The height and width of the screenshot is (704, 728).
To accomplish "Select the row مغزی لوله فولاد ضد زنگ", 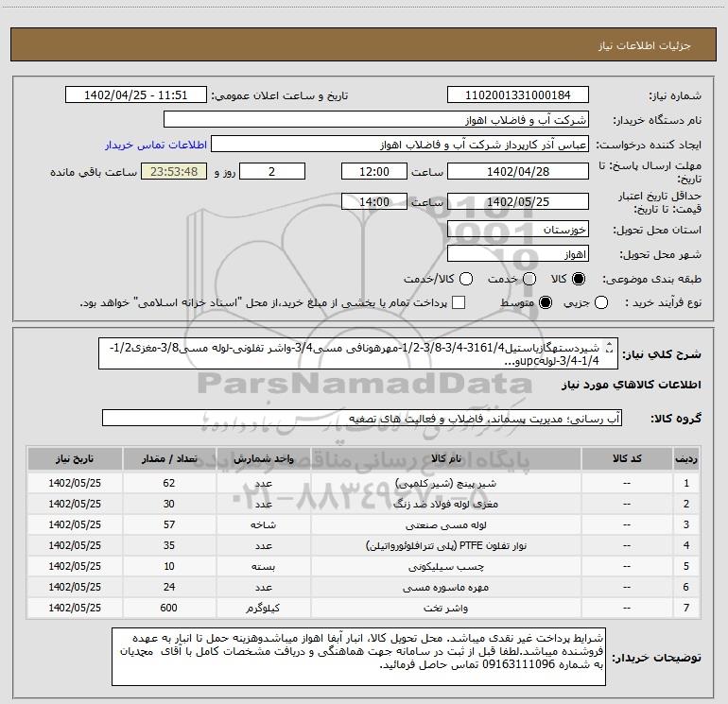I will click(x=363, y=504).
